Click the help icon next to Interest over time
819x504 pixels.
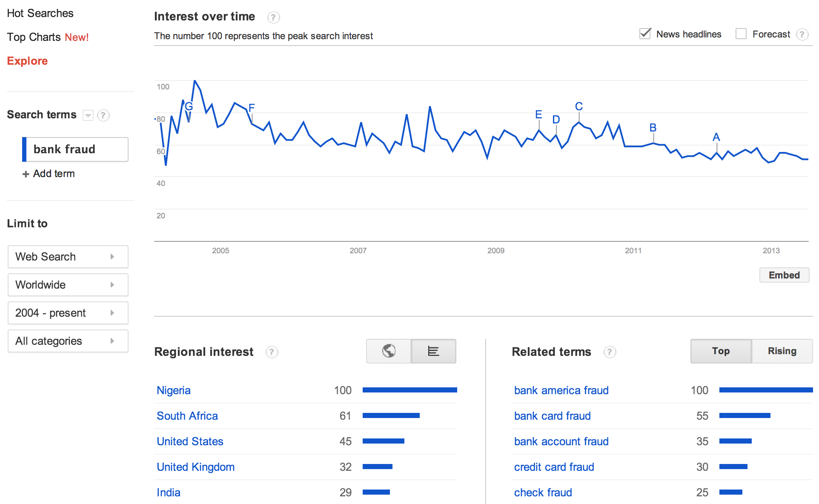[x=273, y=17]
